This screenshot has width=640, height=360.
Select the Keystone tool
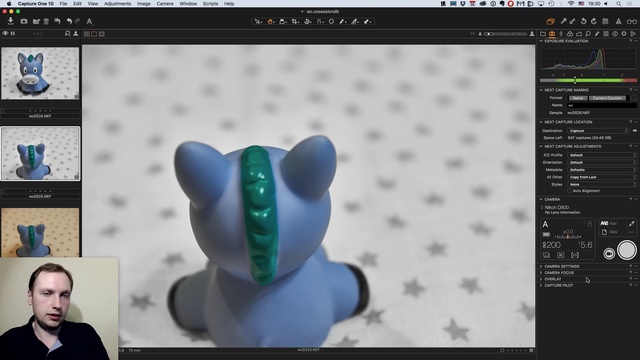tap(320, 22)
